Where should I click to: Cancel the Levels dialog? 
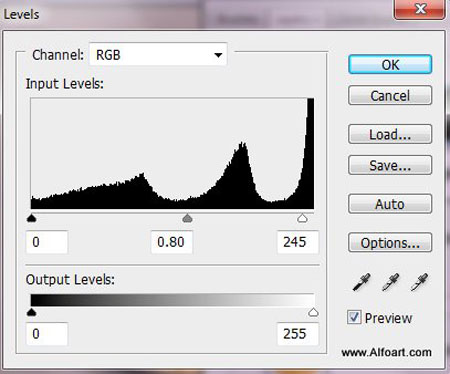[390, 96]
